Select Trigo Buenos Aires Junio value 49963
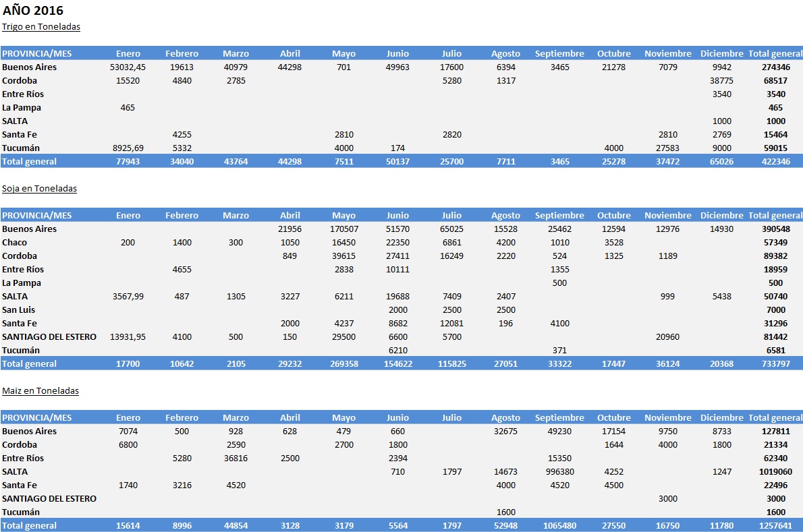Viewport: 803px width, 532px height. pyautogui.click(x=398, y=67)
